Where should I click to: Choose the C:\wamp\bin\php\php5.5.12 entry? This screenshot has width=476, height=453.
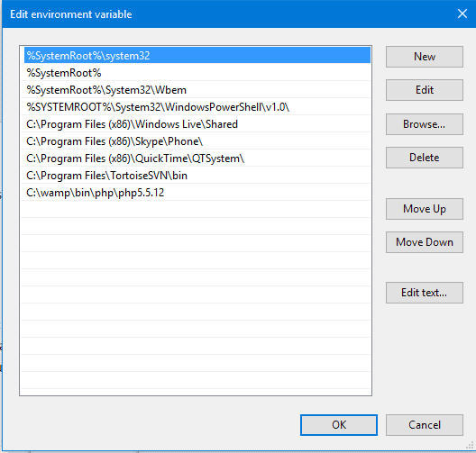(x=197, y=193)
